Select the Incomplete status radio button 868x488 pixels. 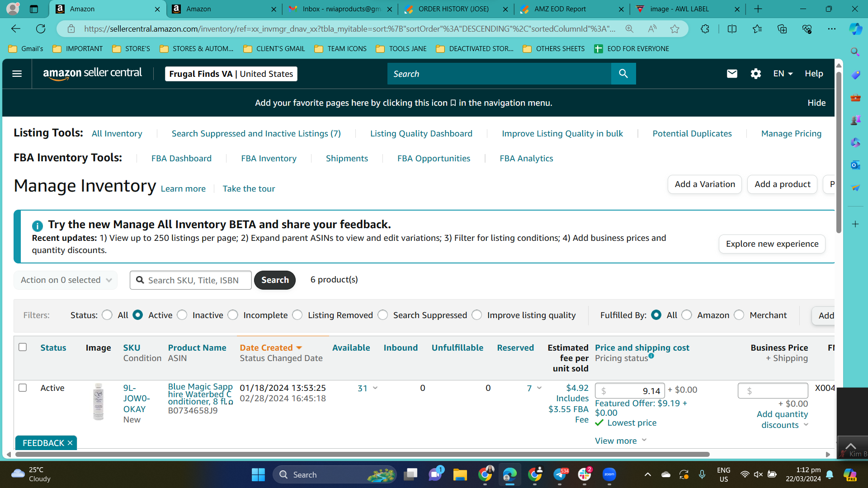coord(233,315)
